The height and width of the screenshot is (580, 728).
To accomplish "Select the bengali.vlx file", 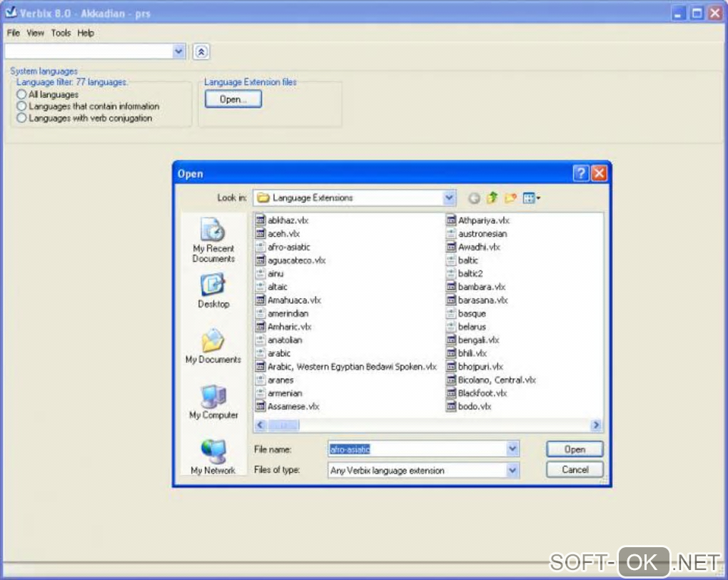I will (472, 340).
